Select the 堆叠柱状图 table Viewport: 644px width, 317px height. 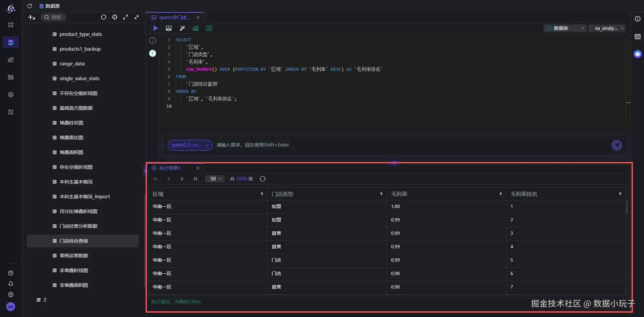click(71, 123)
